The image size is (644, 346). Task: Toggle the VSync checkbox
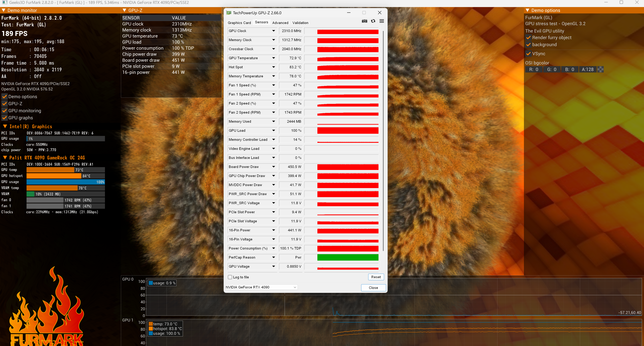click(x=528, y=54)
